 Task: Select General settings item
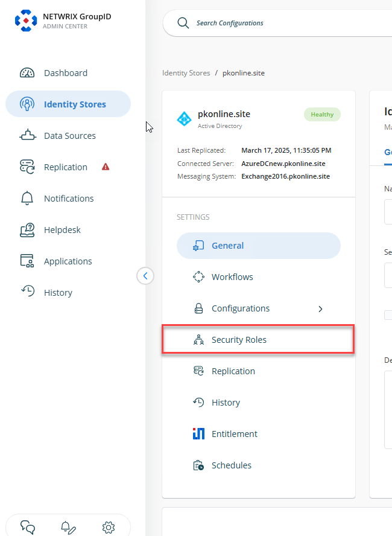(x=259, y=246)
